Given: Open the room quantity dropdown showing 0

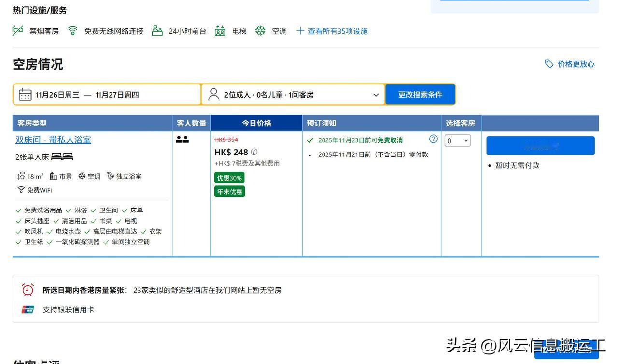Looking at the screenshot, I should (457, 140).
